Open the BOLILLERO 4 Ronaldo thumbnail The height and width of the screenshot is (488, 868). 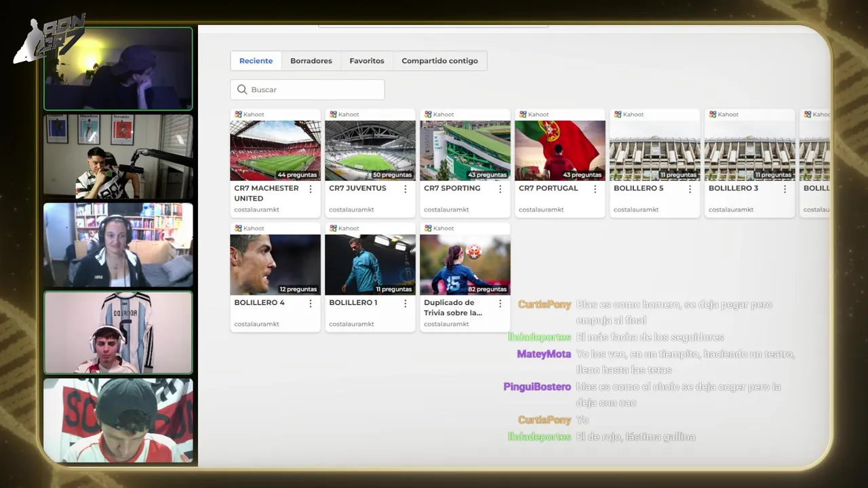coord(275,264)
